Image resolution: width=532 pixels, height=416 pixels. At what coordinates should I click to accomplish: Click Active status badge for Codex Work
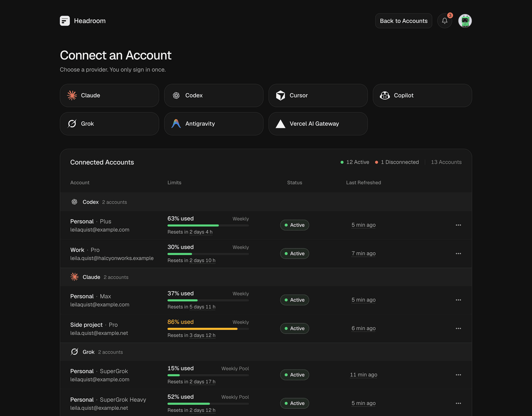pos(295,254)
